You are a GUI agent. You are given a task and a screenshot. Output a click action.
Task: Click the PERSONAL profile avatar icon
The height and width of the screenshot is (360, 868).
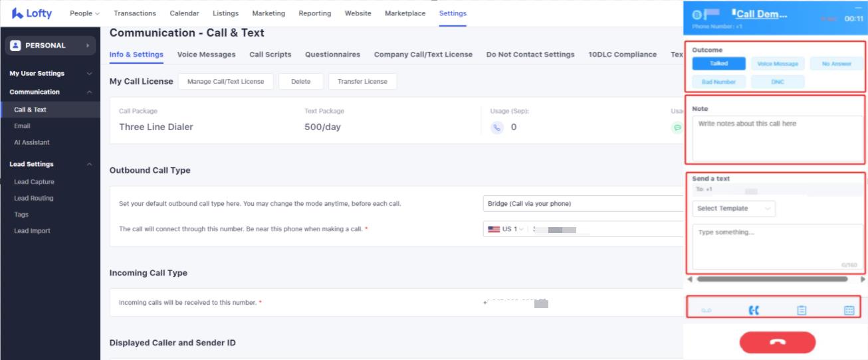16,46
